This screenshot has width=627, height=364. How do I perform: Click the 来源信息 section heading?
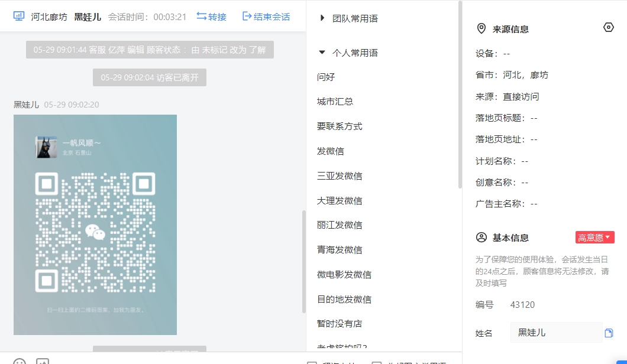pos(510,29)
